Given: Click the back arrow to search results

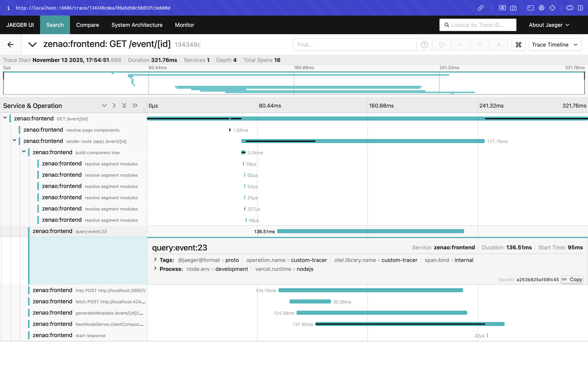Looking at the screenshot, I should (x=10, y=44).
